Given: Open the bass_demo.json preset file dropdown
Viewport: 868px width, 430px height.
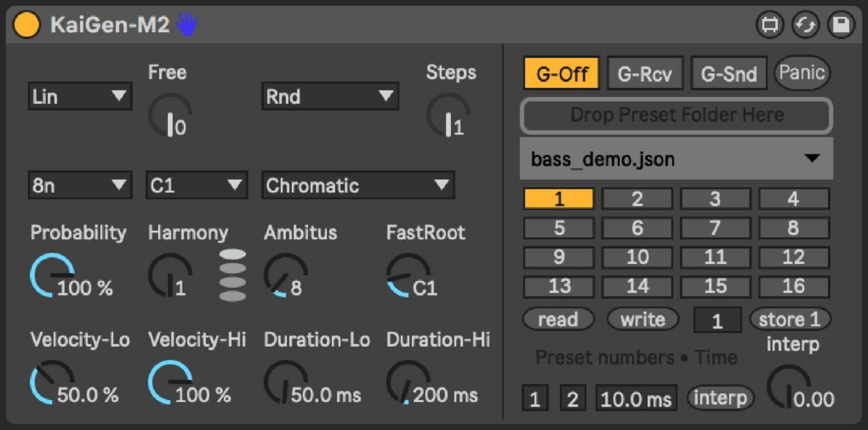Looking at the screenshot, I should pyautogui.click(x=676, y=159).
